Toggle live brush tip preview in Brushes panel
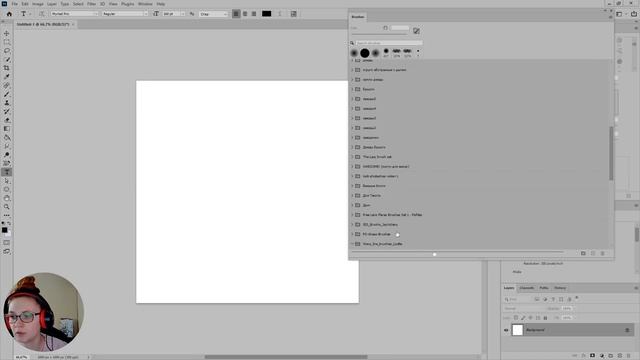 pos(416,31)
